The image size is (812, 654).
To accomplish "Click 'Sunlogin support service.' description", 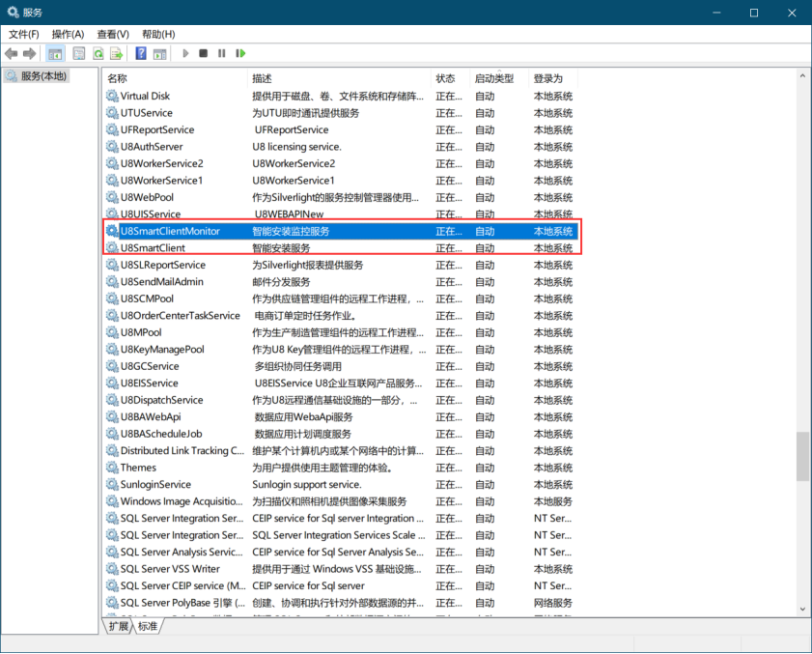I will click(x=307, y=484).
